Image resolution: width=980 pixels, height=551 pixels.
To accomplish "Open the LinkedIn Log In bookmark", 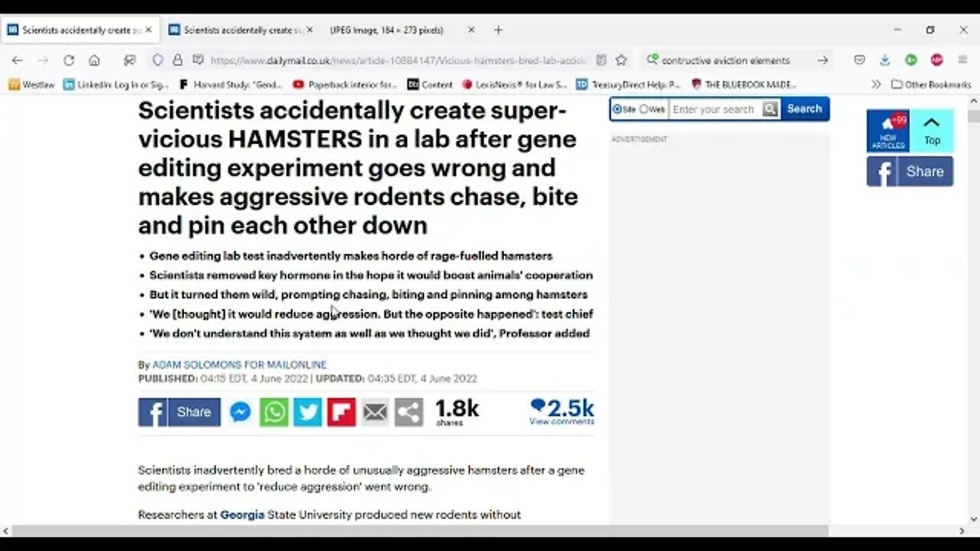I will pos(116,84).
